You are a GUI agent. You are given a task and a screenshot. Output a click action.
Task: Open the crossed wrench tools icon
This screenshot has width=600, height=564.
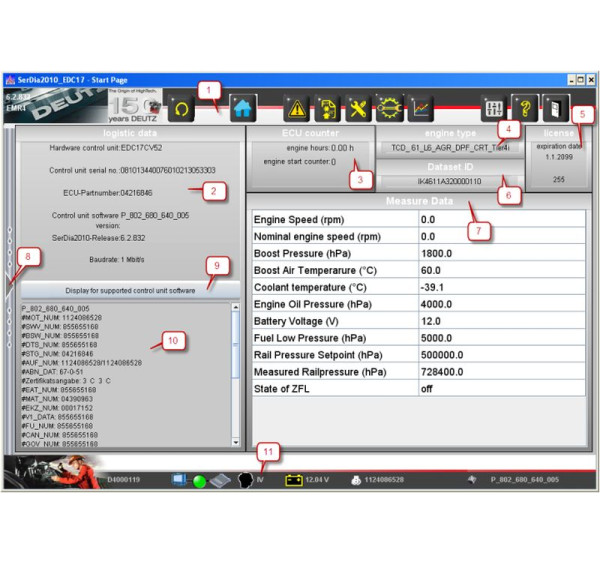tap(358, 107)
